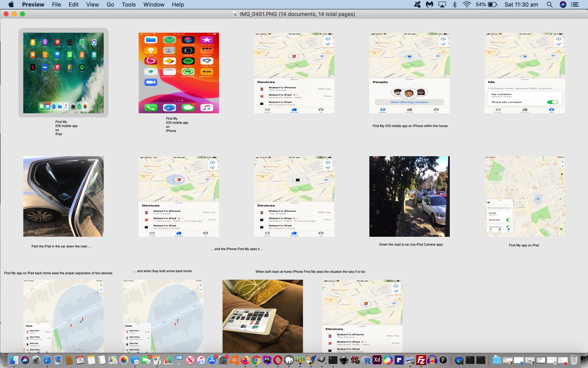Open the Go menu

tap(110, 4)
